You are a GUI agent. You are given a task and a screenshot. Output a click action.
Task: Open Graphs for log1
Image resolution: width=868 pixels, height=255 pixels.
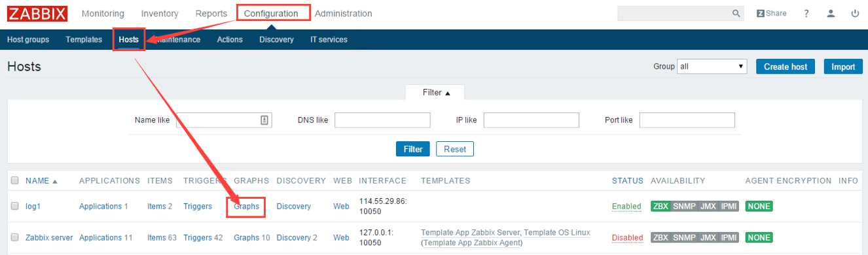tap(246, 206)
